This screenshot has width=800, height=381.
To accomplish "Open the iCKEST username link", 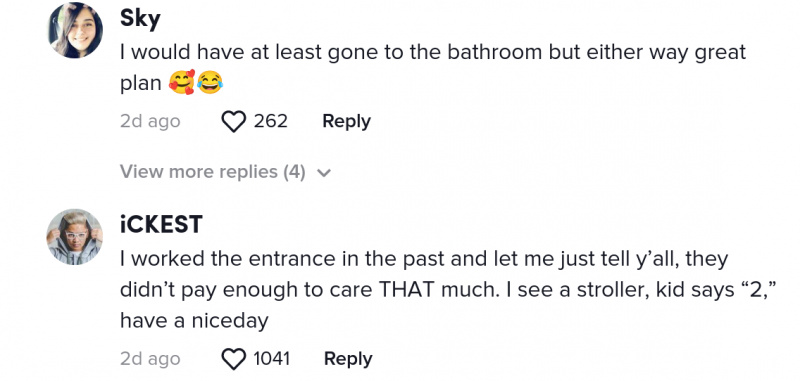I will click(x=161, y=225).
